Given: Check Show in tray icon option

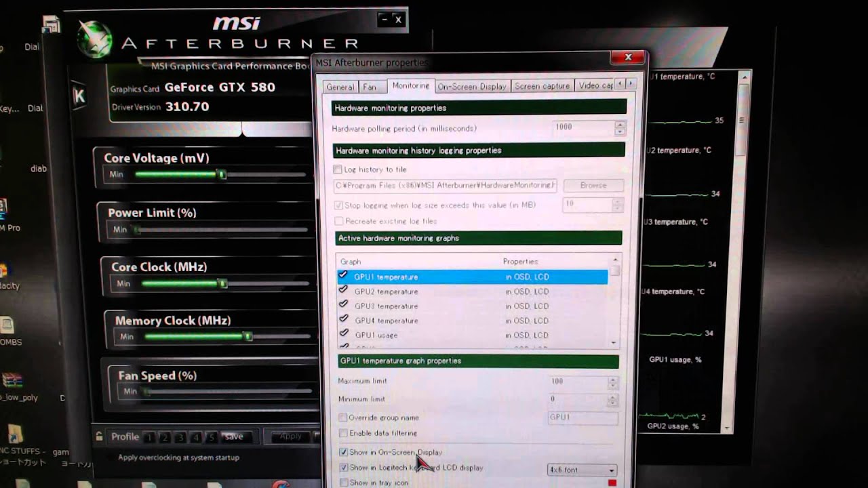Looking at the screenshot, I should [x=344, y=483].
